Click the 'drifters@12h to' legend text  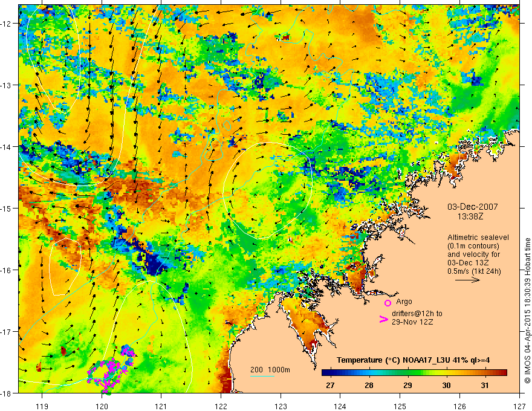pyautogui.click(x=417, y=314)
